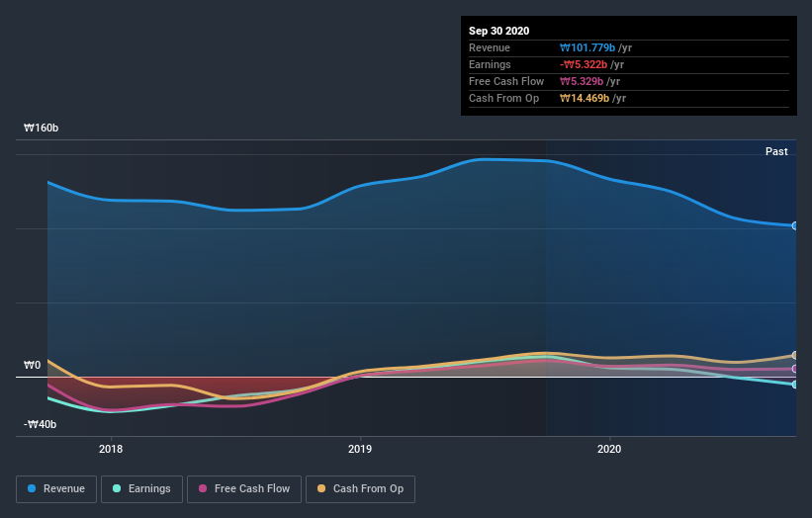
Task: Click the Free Cash Flow tooltip label
Action: click(506, 81)
